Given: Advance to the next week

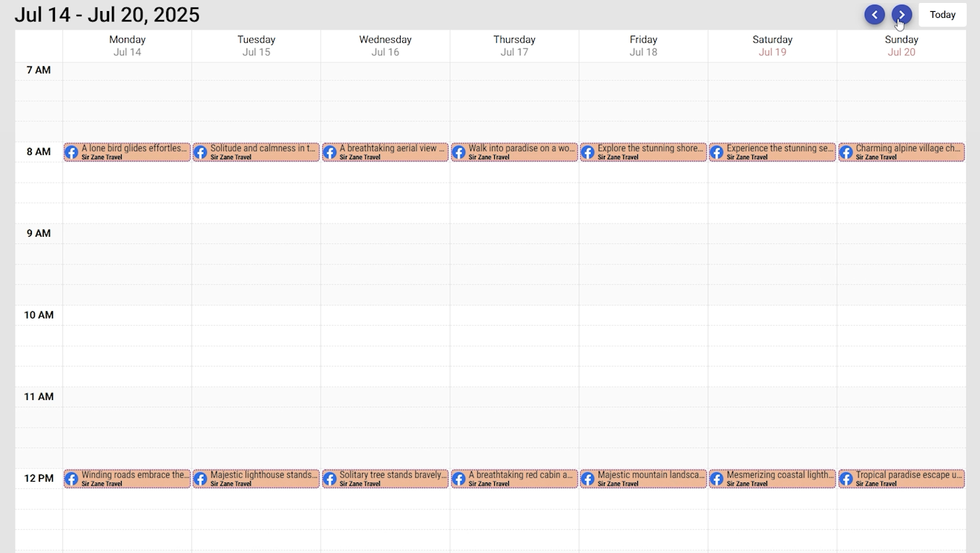Looking at the screenshot, I should 901,15.
